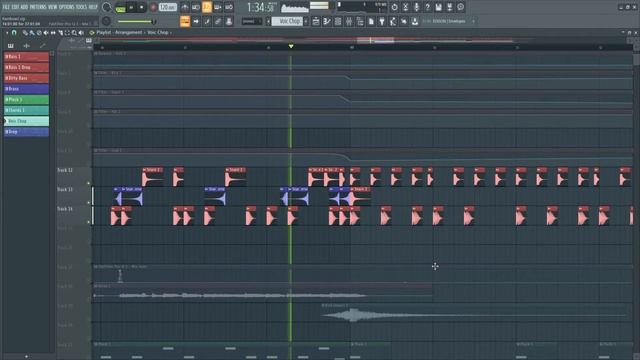The width and height of the screenshot is (640, 360).
Task: Click the audio editor scissors icon
Action: 405,7
